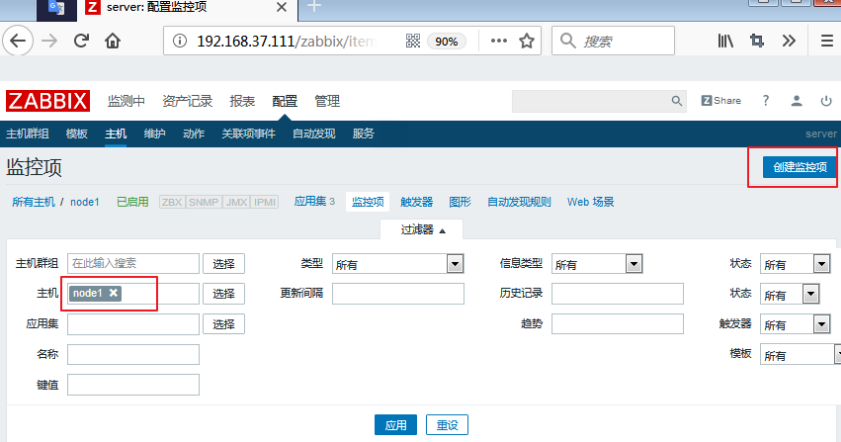841x442 pixels.
Task: Click the 应用 filter button
Action: (x=395, y=425)
